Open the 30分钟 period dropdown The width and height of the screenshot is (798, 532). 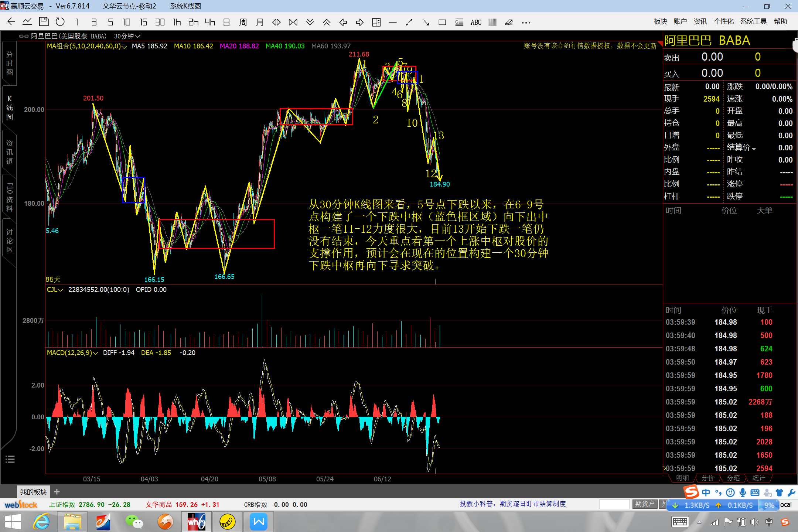pyautogui.click(x=127, y=36)
